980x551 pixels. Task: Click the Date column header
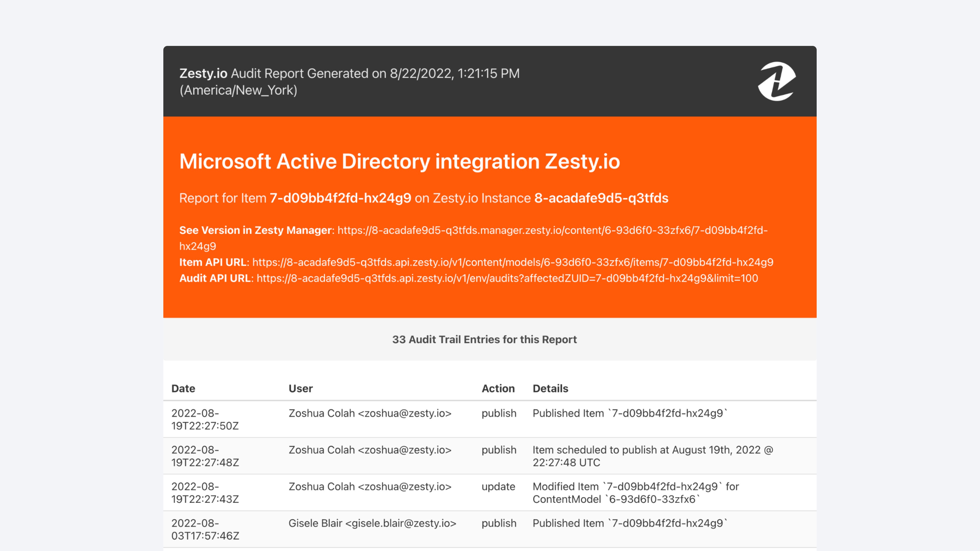tap(183, 388)
